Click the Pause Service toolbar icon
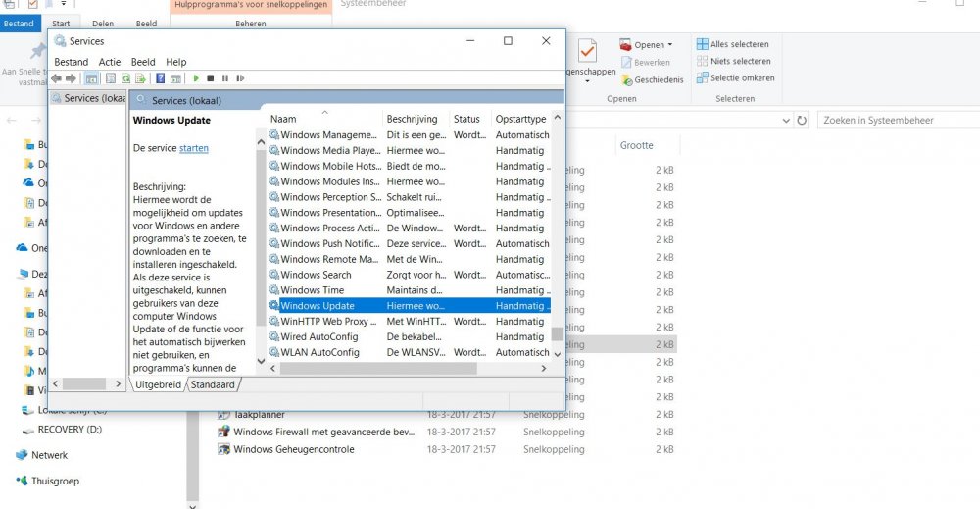Image resolution: width=980 pixels, height=509 pixels. pyautogui.click(x=225, y=78)
